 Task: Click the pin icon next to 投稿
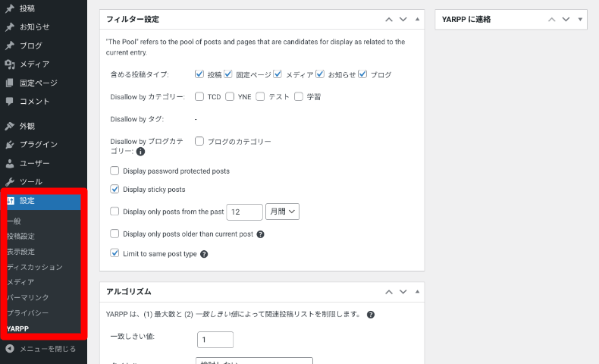point(10,8)
